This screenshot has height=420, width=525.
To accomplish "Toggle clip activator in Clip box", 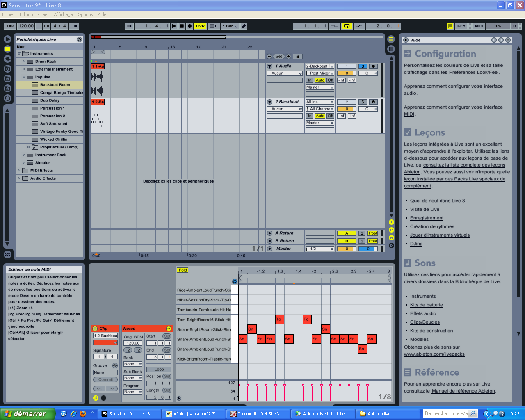I will click(x=95, y=329).
